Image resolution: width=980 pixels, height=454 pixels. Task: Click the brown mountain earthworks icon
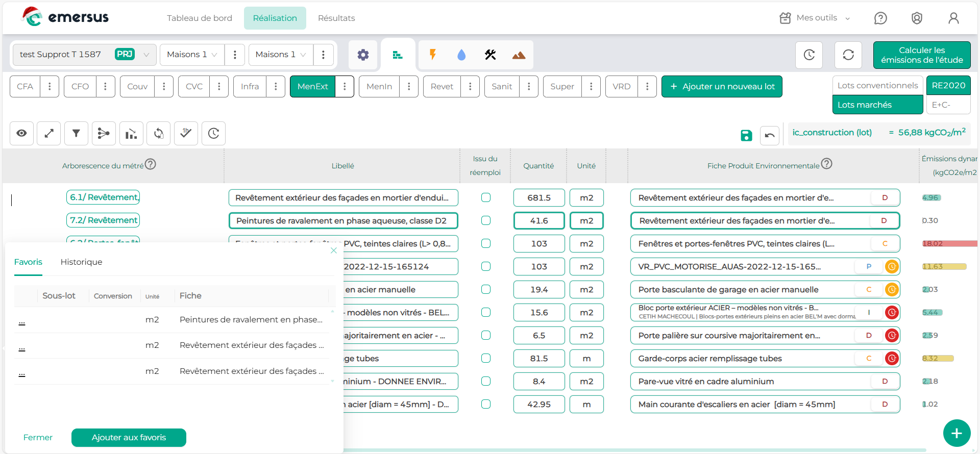click(x=519, y=55)
